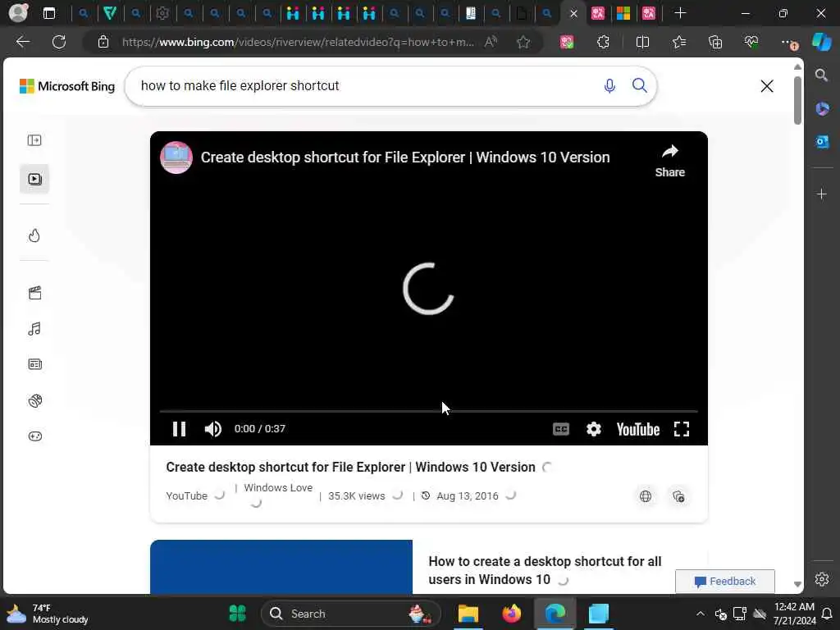Screen dimensions: 840x630
Task: Close the video viewer with the X
Action: point(767,86)
